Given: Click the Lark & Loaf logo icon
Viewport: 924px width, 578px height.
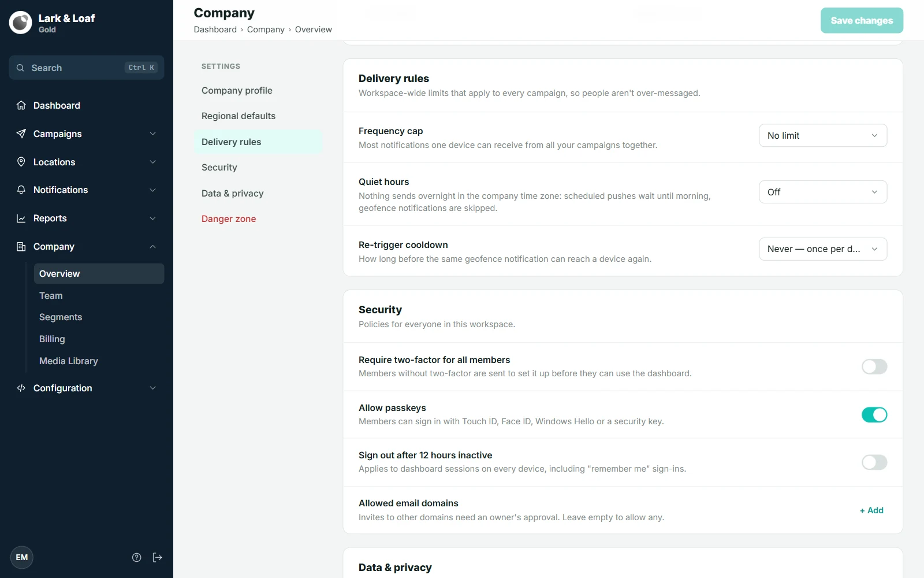Looking at the screenshot, I should pos(21,23).
